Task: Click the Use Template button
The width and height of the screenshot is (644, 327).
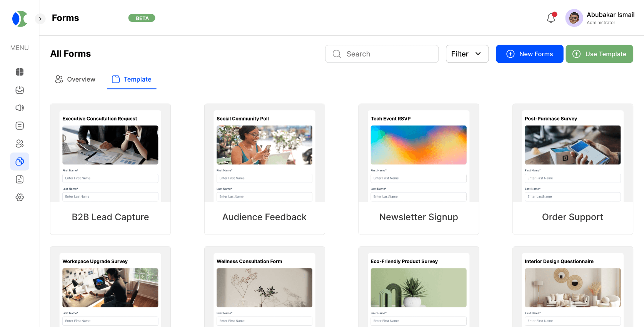Action: point(599,54)
